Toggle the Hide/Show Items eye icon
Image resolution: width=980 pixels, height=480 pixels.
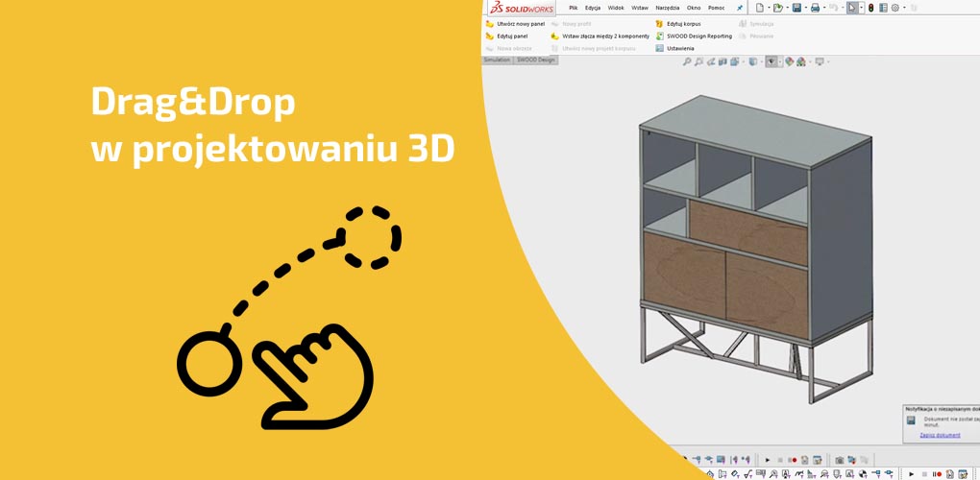[x=772, y=61]
